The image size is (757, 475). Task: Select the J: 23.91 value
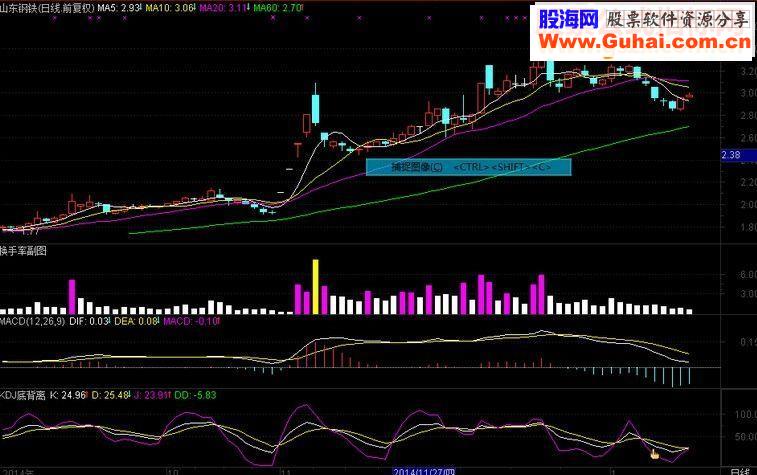[x=152, y=395]
